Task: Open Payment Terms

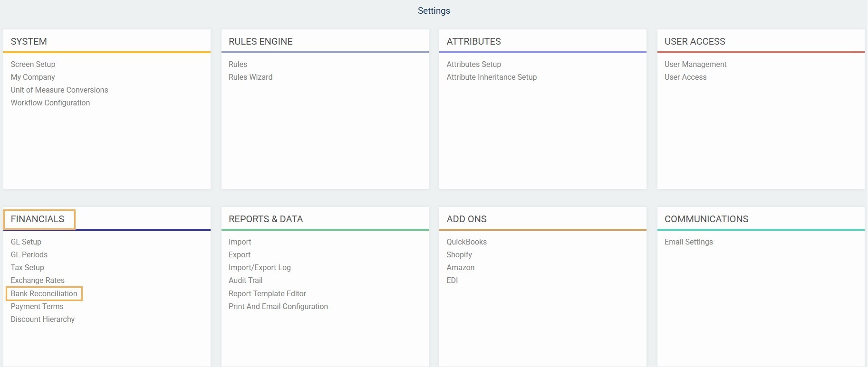Action: [x=37, y=306]
